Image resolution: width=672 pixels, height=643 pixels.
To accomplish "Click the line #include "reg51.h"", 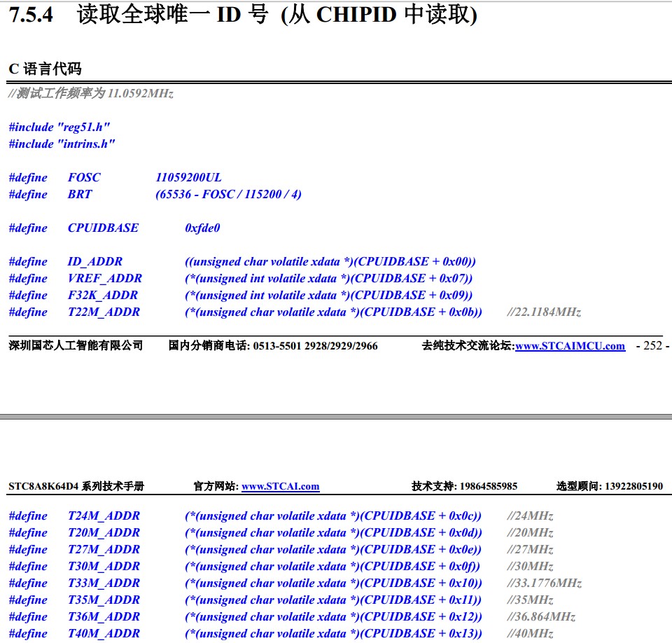I will [59, 127].
